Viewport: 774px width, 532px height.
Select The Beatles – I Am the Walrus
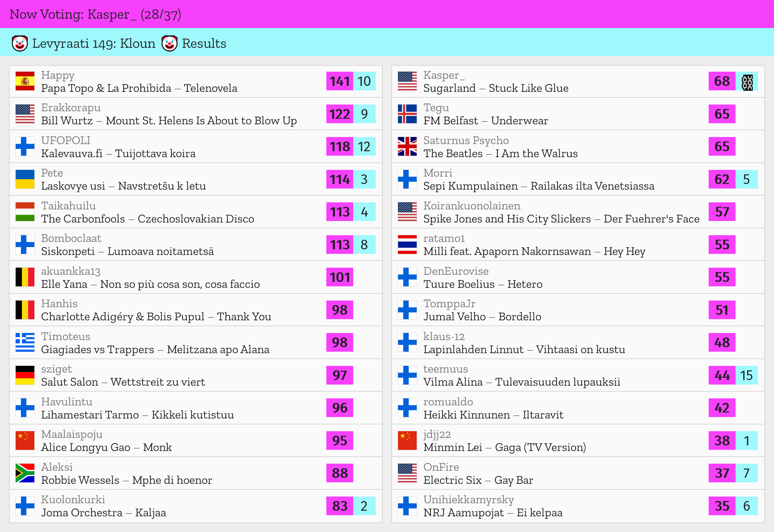tap(500, 153)
